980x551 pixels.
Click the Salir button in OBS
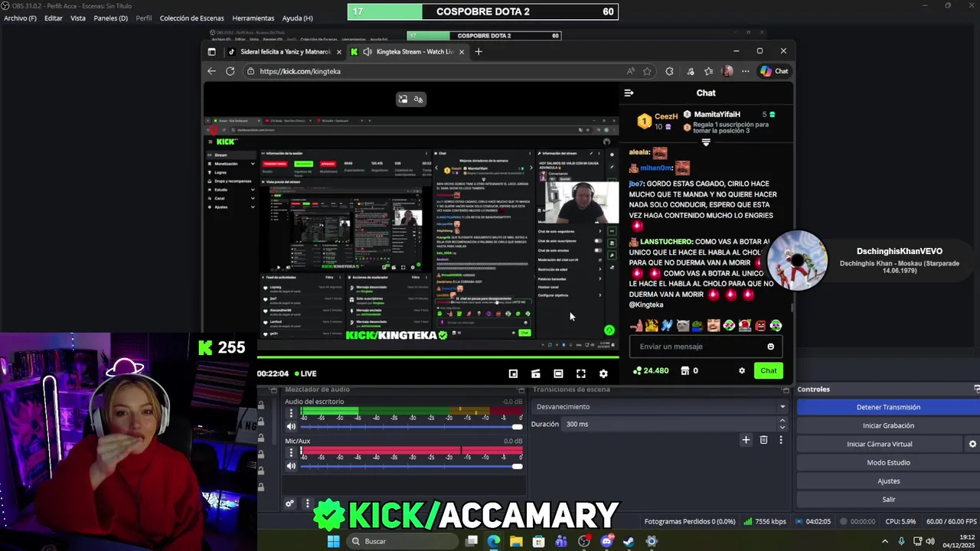pyautogui.click(x=888, y=499)
